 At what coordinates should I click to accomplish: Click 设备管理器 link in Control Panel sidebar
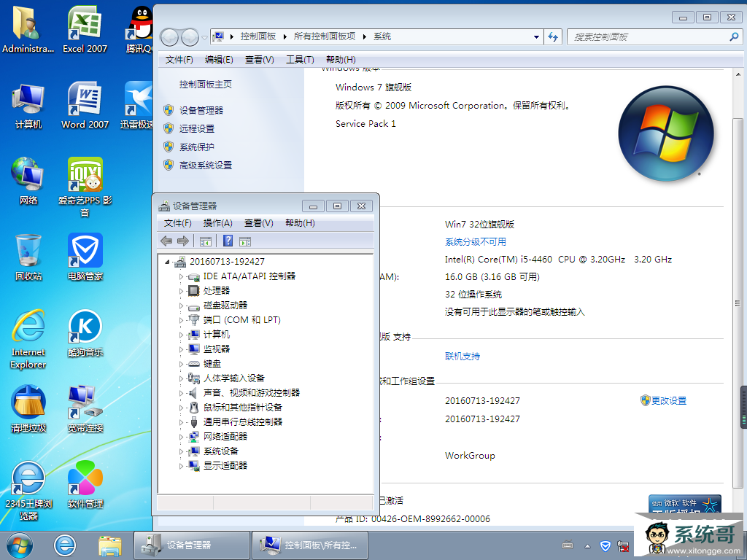pyautogui.click(x=201, y=111)
